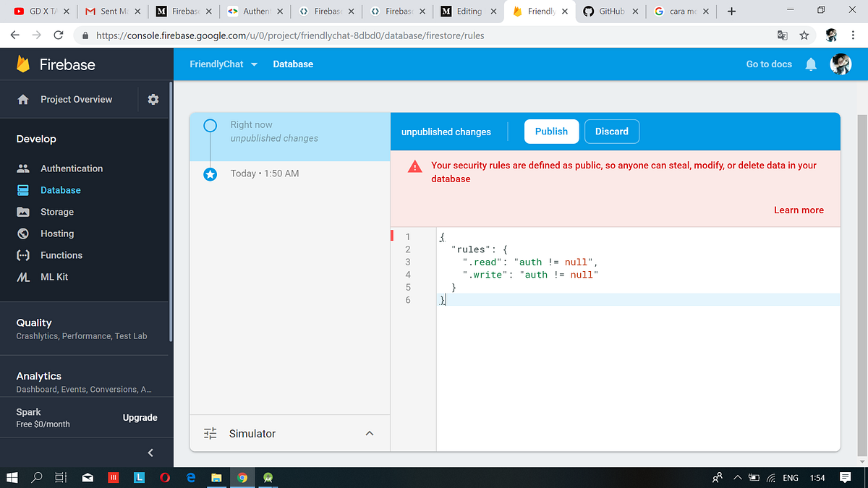This screenshot has width=868, height=488.
Task: Collapse the left navigation sidebar
Action: 150,453
